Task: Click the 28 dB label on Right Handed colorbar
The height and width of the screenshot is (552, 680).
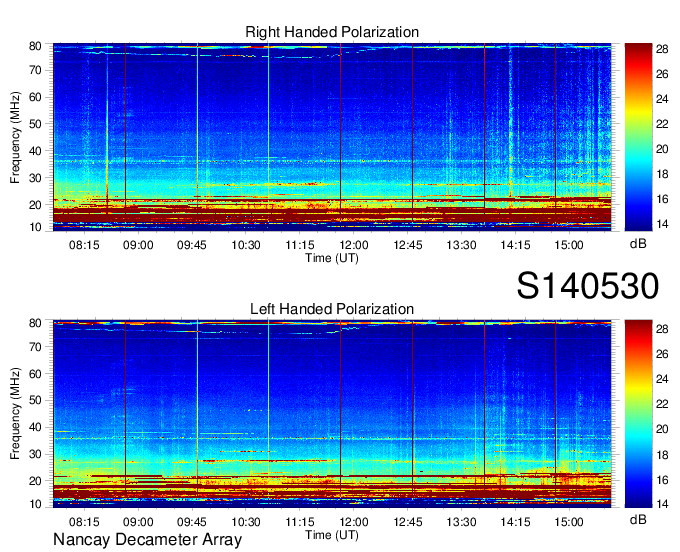Action: point(662,49)
